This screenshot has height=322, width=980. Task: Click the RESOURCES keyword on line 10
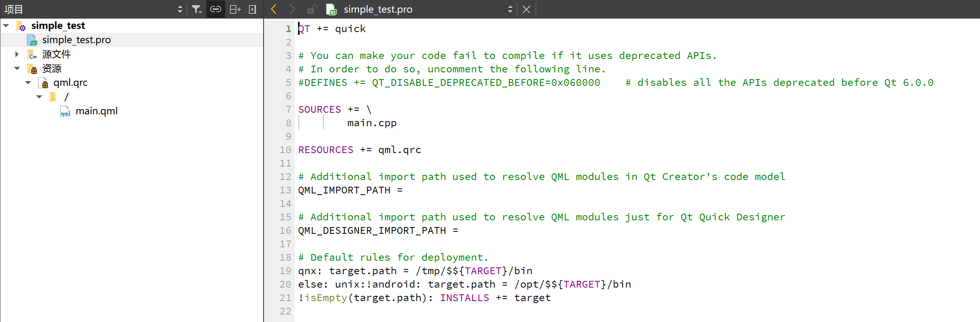(x=326, y=150)
